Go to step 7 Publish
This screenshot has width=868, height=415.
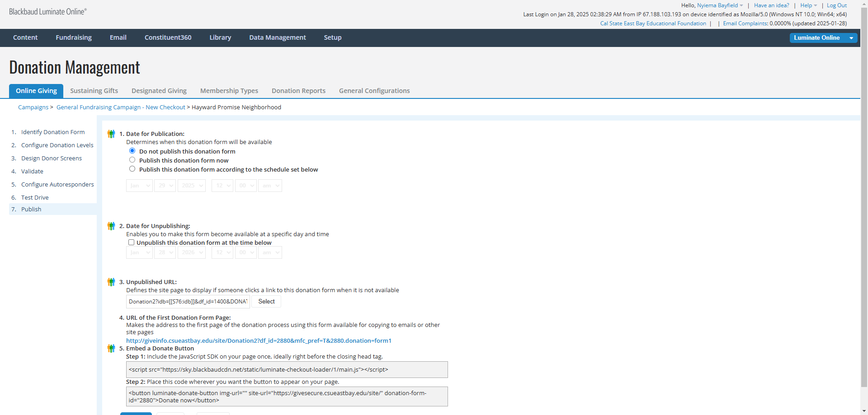(31, 210)
